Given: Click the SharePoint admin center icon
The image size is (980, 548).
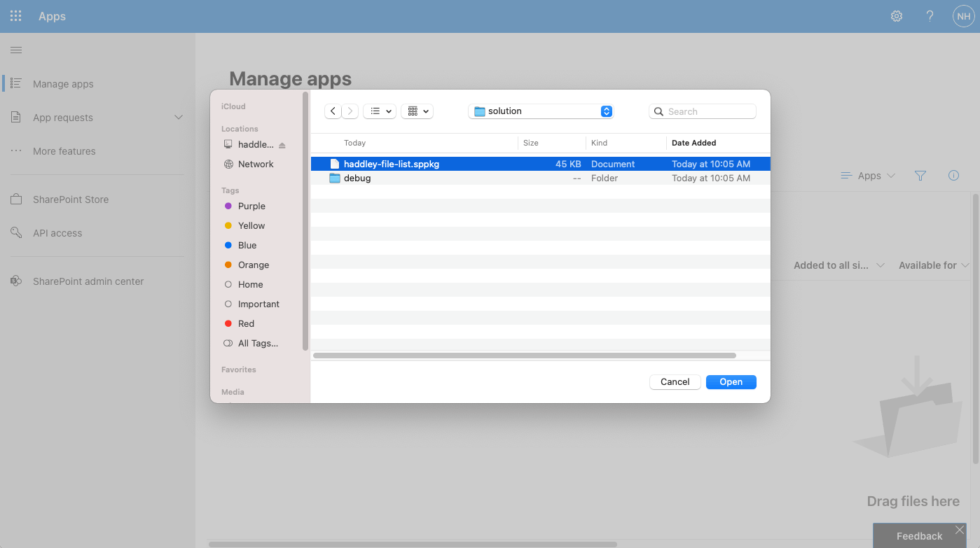Looking at the screenshot, I should pyautogui.click(x=16, y=281).
